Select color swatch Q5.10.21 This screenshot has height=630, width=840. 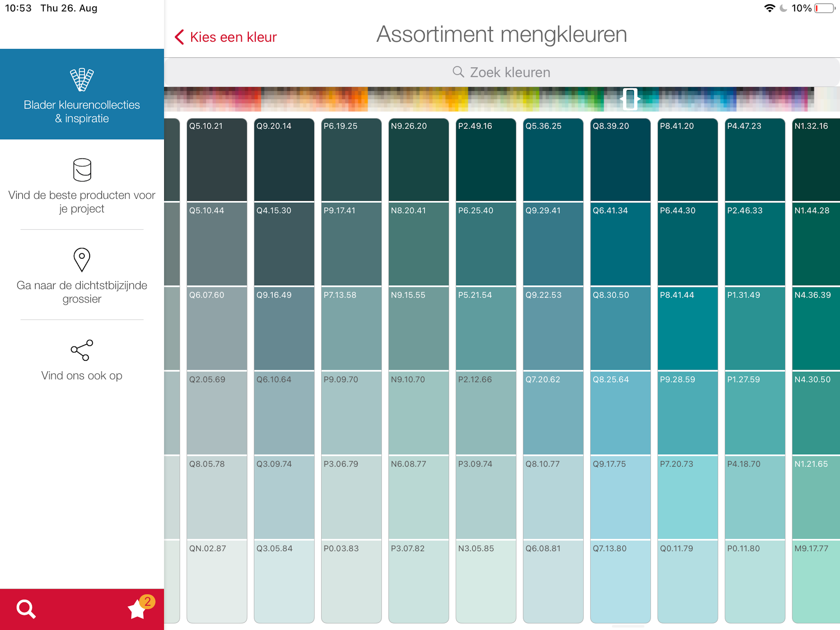click(x=216, y=160)
